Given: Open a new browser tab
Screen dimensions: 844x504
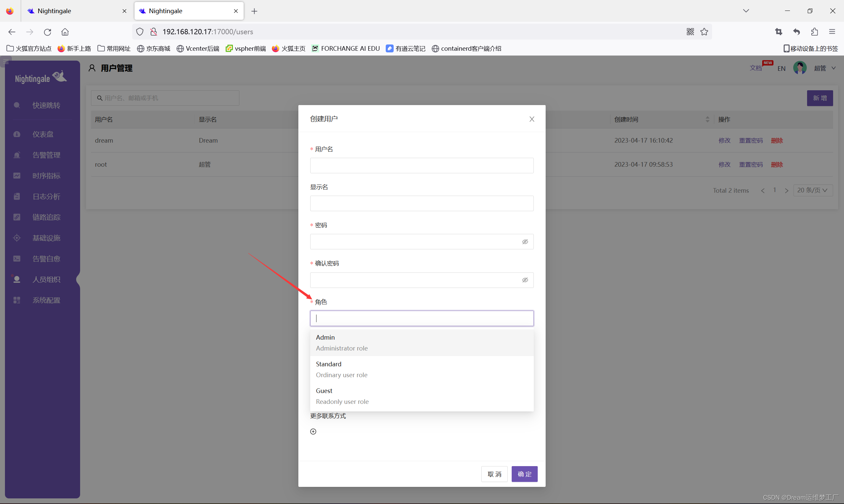Looking at the screenshot, I should click(254, 11).
